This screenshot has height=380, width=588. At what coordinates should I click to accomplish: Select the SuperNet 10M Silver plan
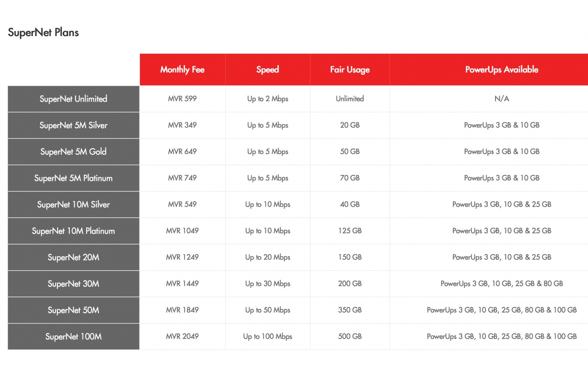pyautogui.click(x=73, y=205)
